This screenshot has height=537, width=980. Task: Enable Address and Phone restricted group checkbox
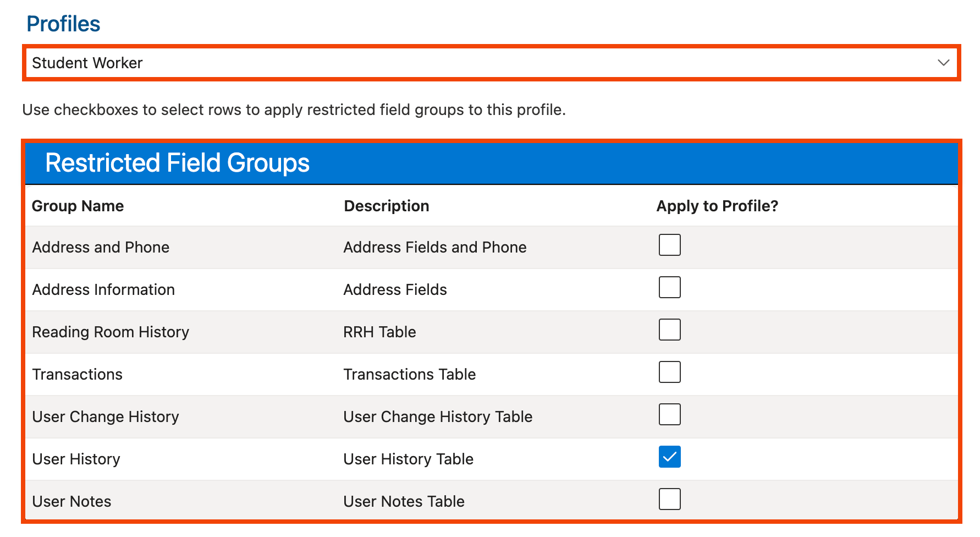pos(669,245)
